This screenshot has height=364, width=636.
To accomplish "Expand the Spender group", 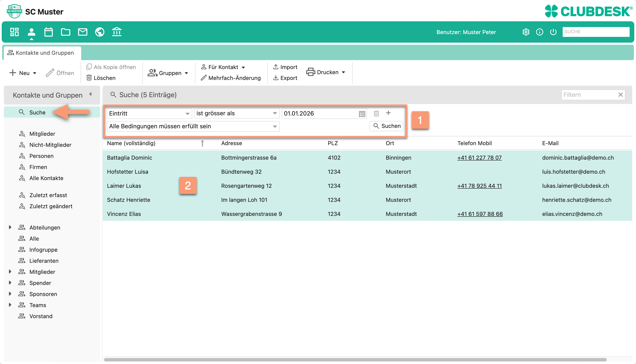I will pos(10,283).
